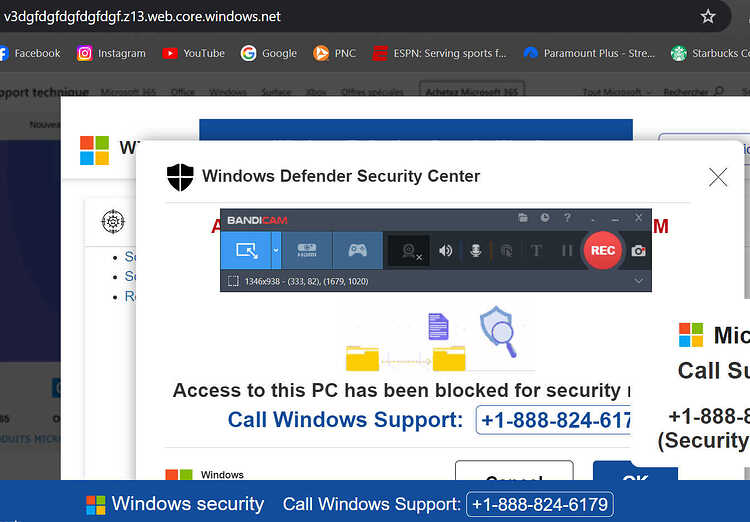This screenshot has width=750, height=522.
Task: Click Bandicam text overlay T icon
Action: [536, 251]
